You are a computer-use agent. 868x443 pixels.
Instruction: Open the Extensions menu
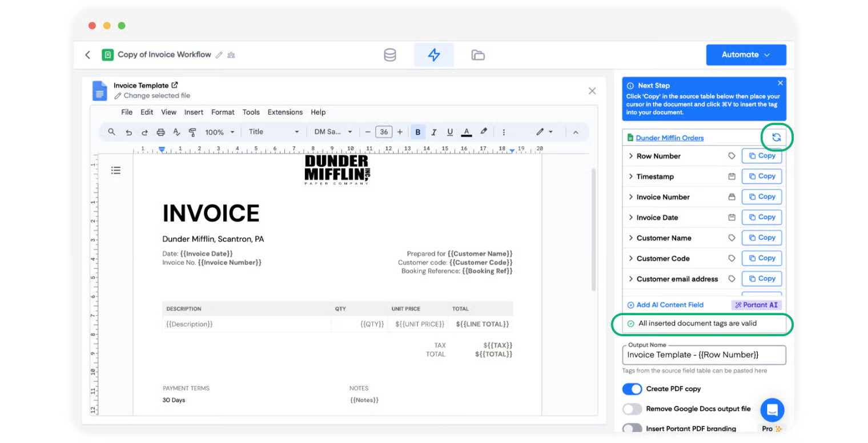285,112
